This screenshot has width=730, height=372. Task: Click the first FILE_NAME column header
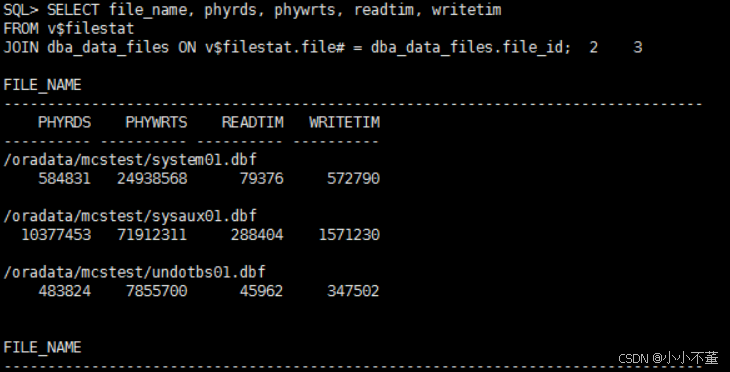pyautogui.click(x=42, y=85)
